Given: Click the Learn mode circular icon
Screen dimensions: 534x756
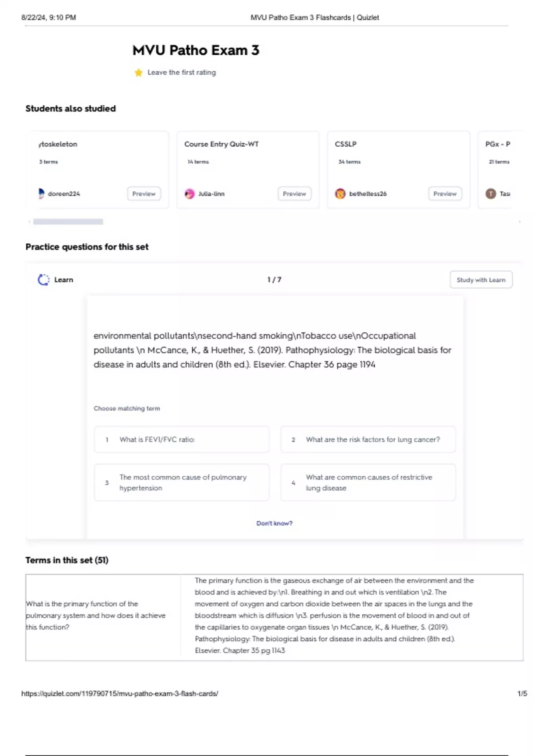Looking at the screenshot, I should click(43, 280).
